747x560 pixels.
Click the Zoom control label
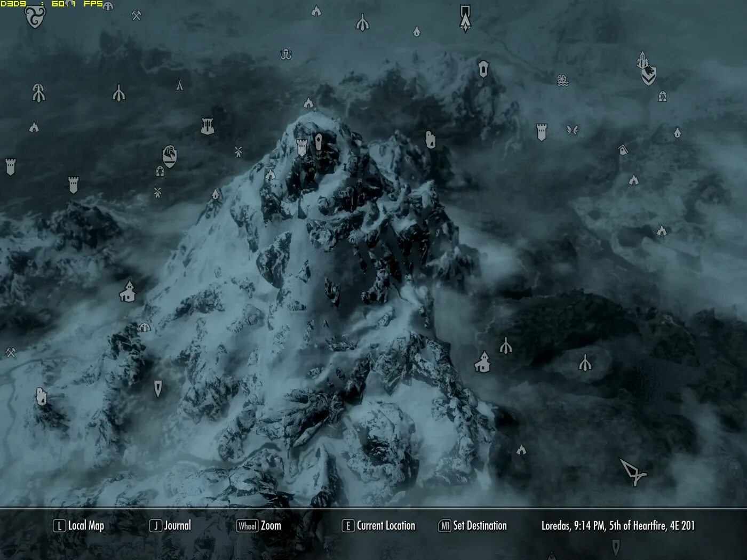click(x=271, y=526)
